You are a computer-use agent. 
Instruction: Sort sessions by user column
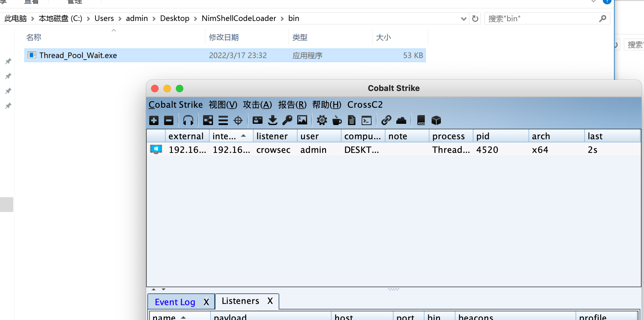click(x=319, y=136)
